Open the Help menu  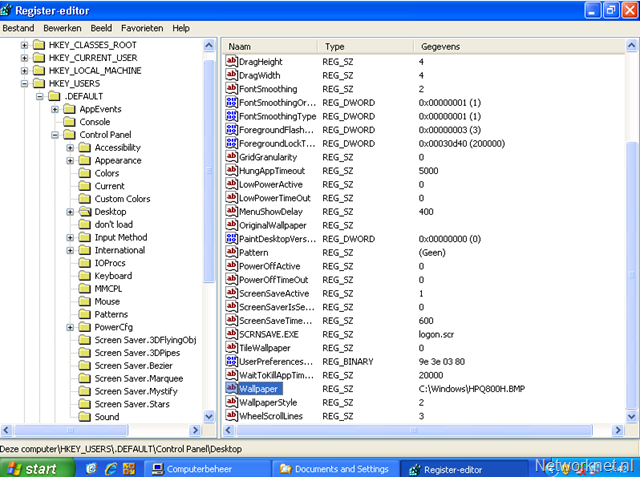pos(181,28)
